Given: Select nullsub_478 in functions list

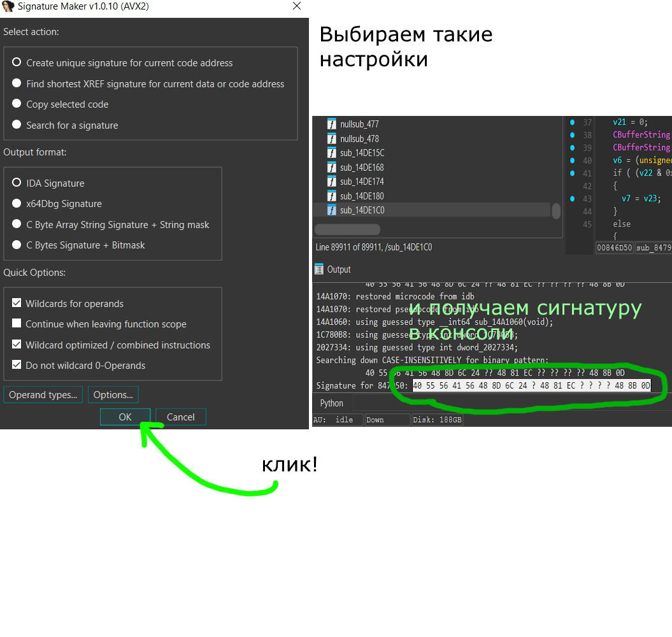Looking at the screenshot, I should [x=360, y=138].
